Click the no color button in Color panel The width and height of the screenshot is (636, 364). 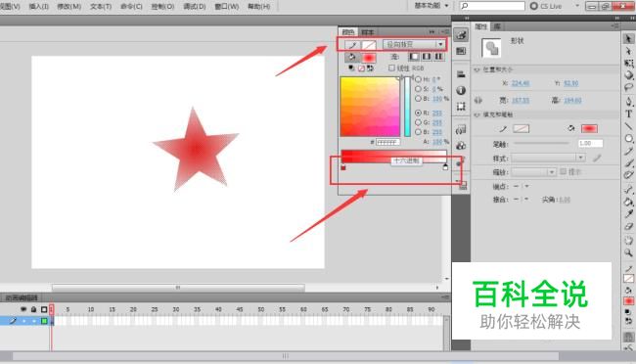[x=361, y=68]
